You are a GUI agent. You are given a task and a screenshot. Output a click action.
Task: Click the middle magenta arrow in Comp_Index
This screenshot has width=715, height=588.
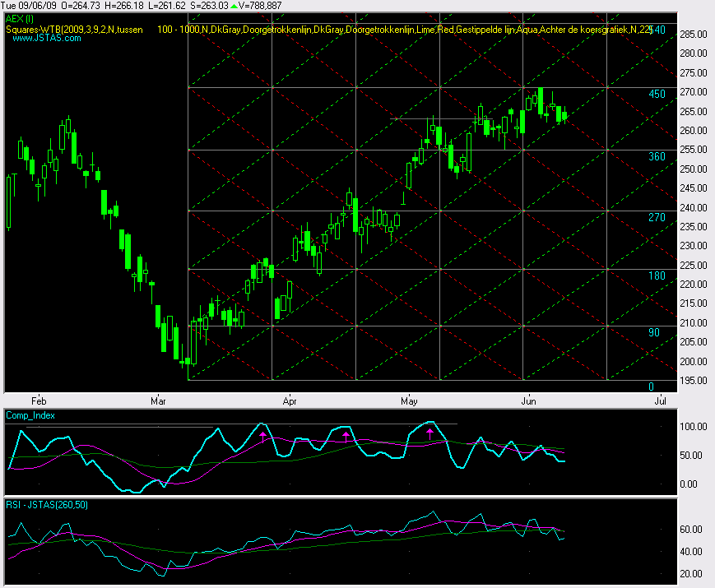(x=346, y=436)
